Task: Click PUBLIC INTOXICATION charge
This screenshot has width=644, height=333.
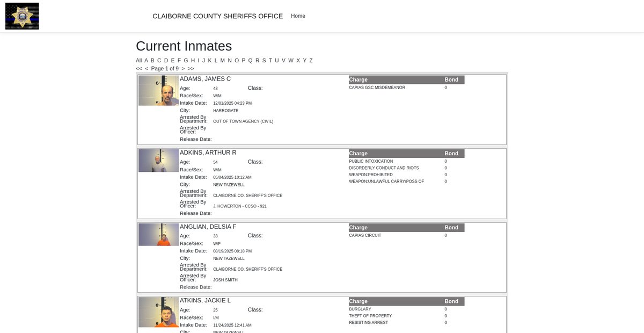Action: (x=371, y=161)
